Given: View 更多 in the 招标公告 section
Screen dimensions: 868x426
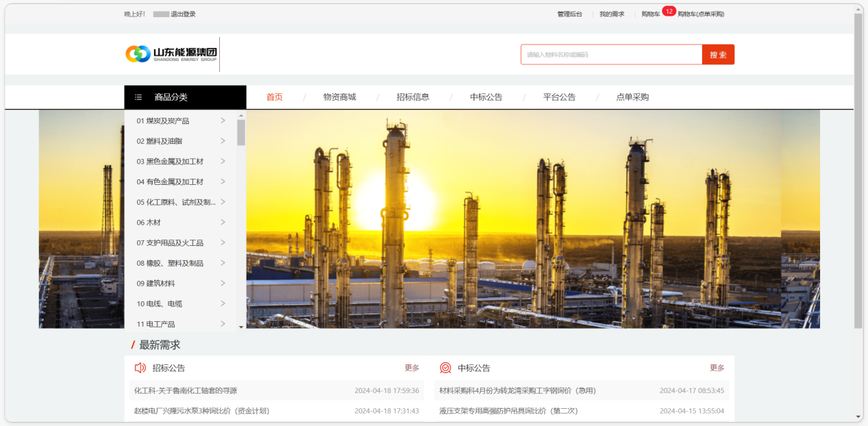Looking at the screenshot, I should tap(412, 368).
